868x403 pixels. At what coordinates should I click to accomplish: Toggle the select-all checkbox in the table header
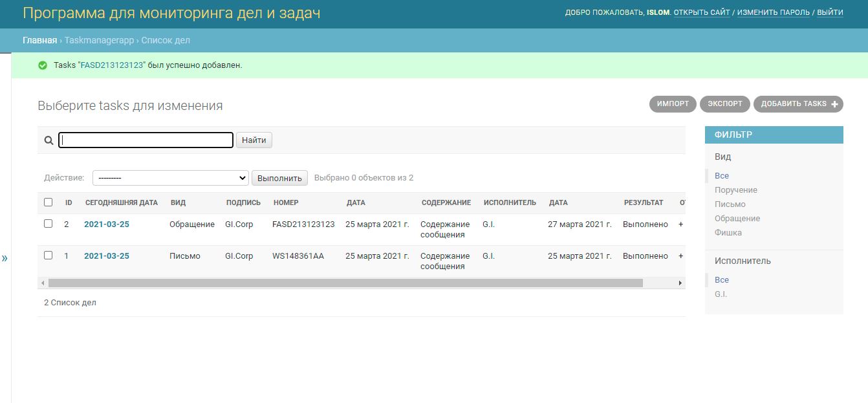[x=48, y=202]
